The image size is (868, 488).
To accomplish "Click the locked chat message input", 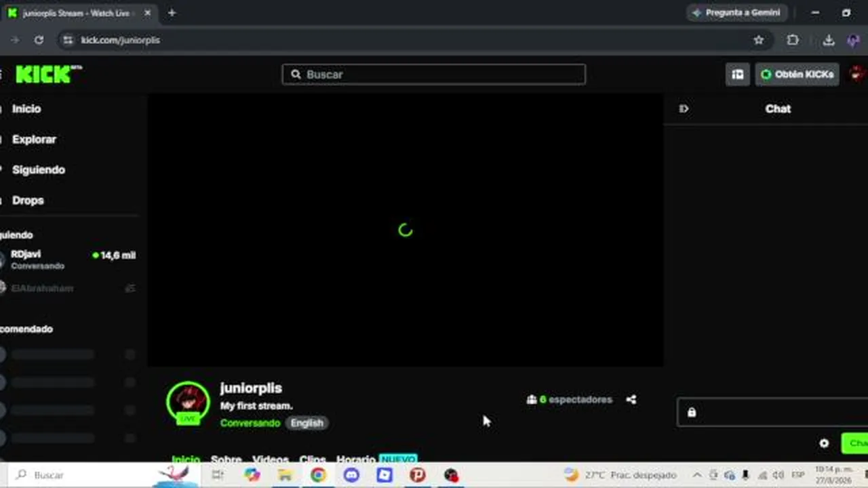I will click(x=772, y=412).
